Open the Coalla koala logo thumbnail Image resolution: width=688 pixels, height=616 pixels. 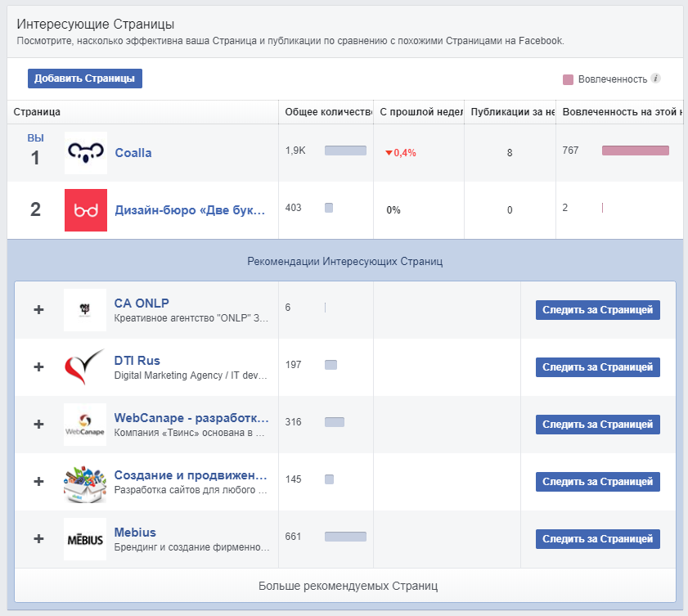[x=86, y=153]
